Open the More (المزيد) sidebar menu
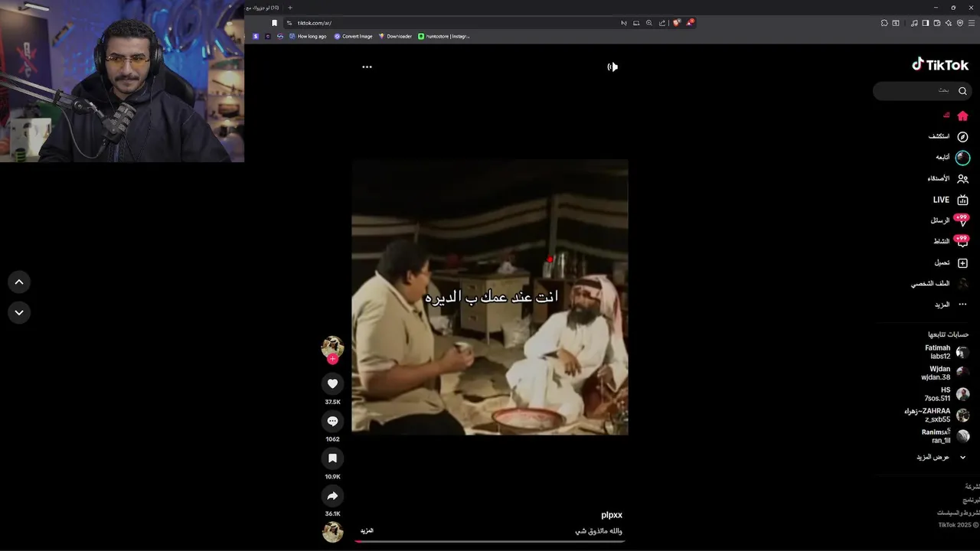 click(x=950, y=305)
